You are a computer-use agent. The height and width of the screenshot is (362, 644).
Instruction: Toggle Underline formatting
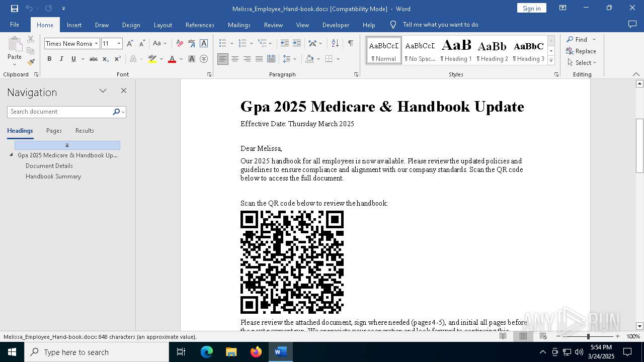tap(73, 59)
